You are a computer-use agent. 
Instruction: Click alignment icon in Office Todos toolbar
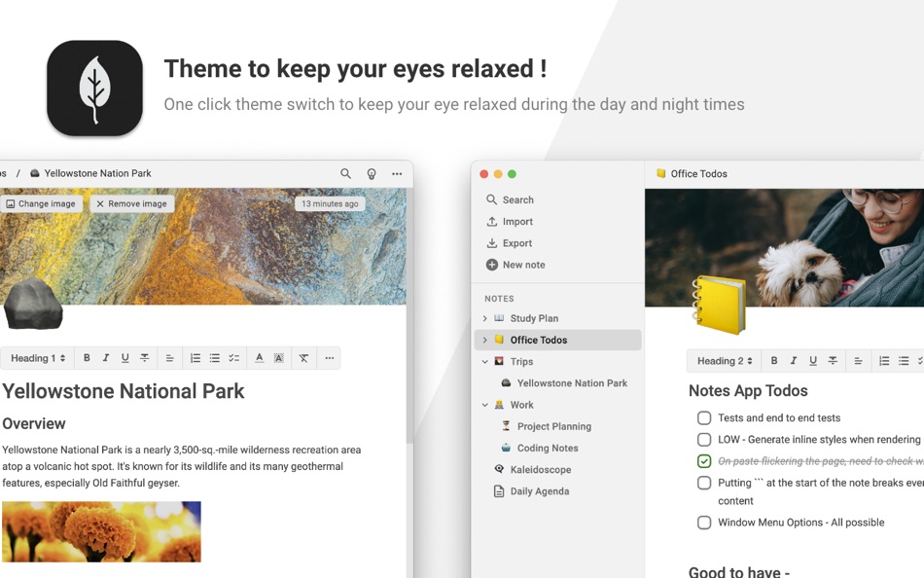858,361
